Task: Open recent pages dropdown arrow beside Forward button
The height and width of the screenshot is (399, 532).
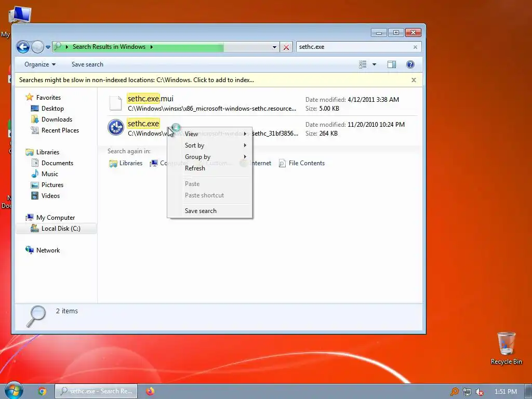Action: [x=48, y=47]
